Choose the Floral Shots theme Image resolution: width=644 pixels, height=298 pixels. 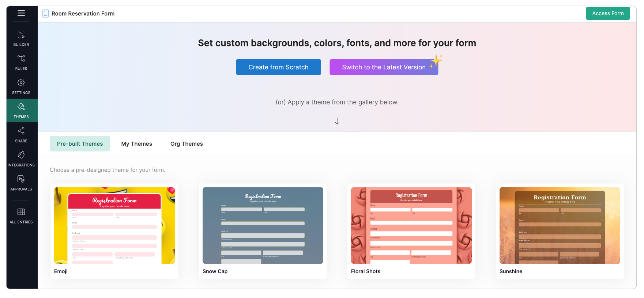pos(411,225)
